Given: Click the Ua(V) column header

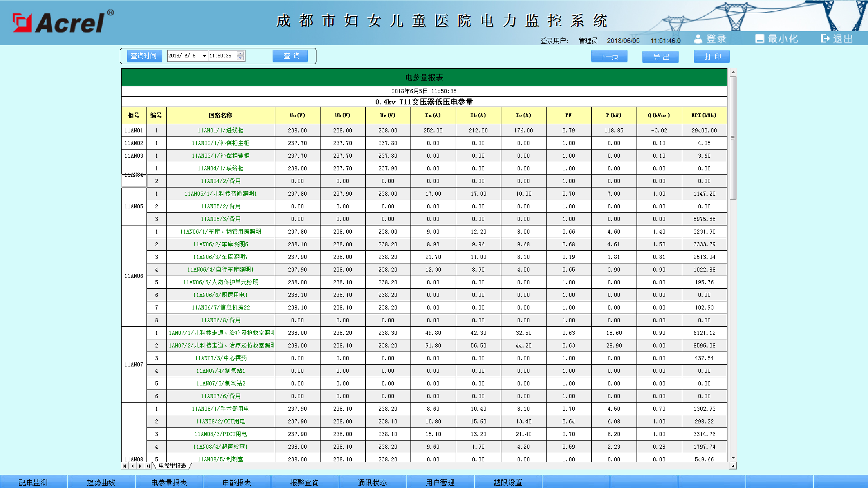Looking at the screenshot, I should tap(297, 115).
